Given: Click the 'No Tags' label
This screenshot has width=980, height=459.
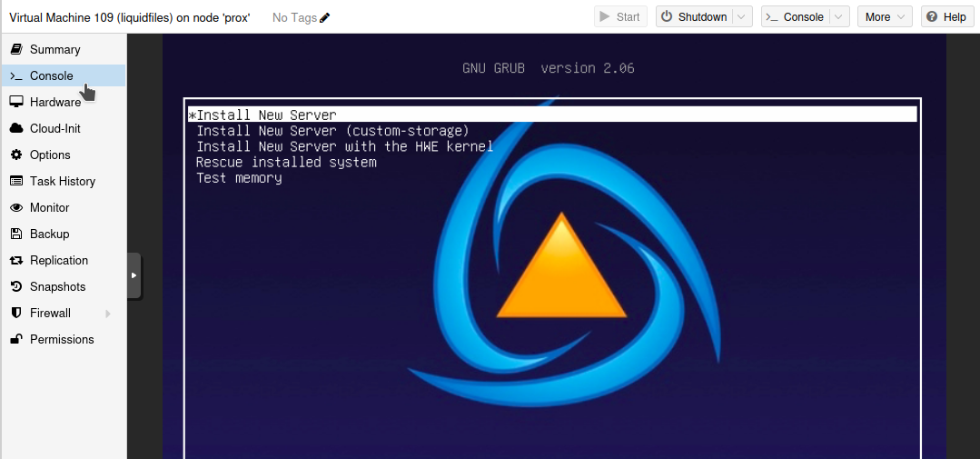Looking at the screenshot, I should [294, 17].
